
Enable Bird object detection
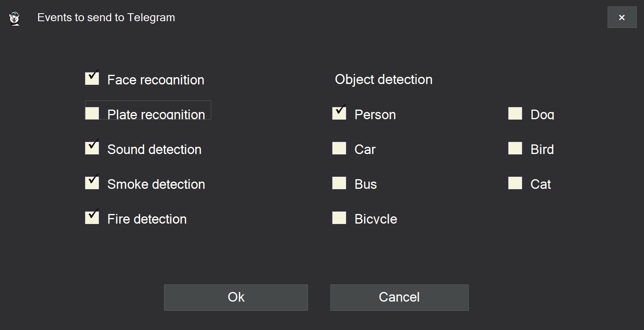tap(515, 148)
